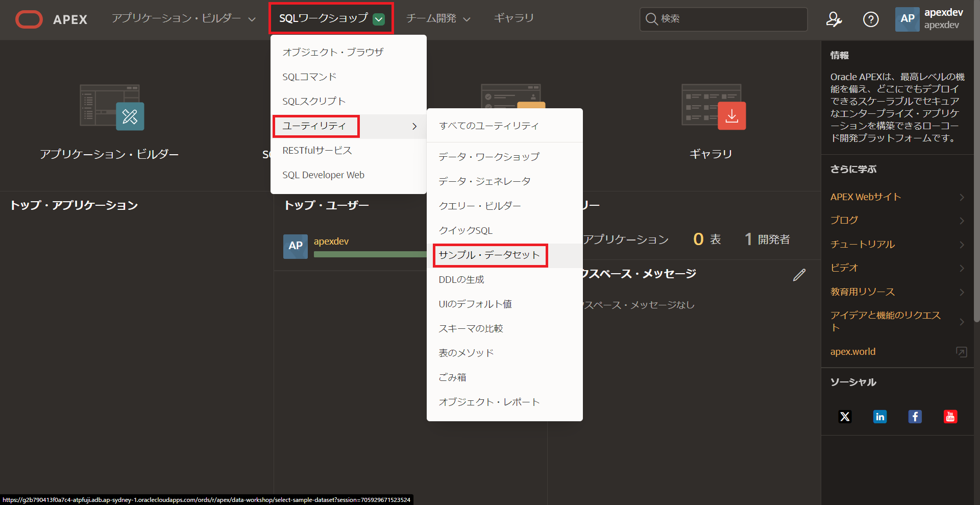Click the 0 表 count
This screenshot has height=505, width=980.
(x=707, y=239)
